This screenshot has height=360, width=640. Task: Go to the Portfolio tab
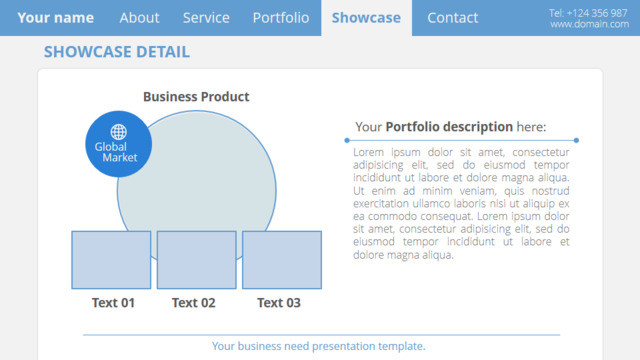[x=281, y=18]
